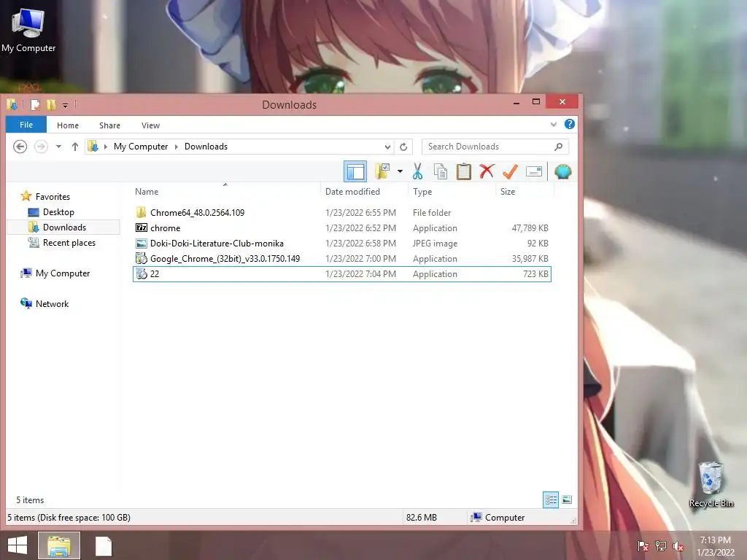The width and height of the screenshot is (747, 560).
Task: Go up one level with Up arrow
Action: click(75, 147)
